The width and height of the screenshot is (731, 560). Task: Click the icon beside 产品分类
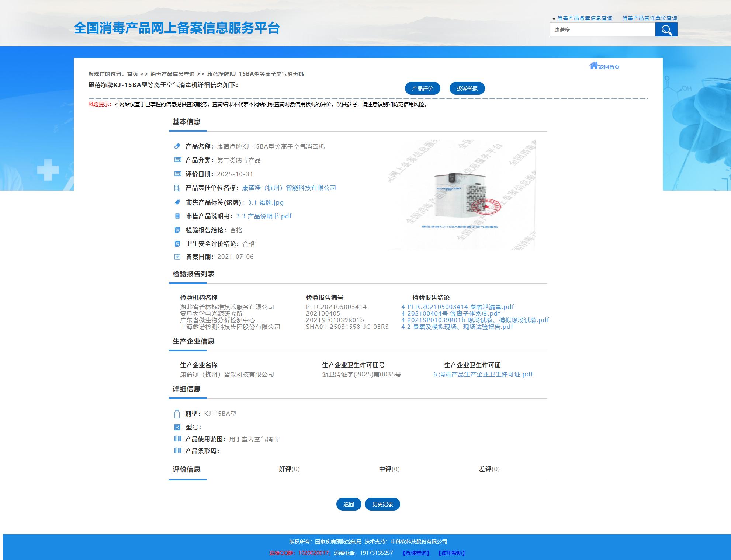point(177,160)
